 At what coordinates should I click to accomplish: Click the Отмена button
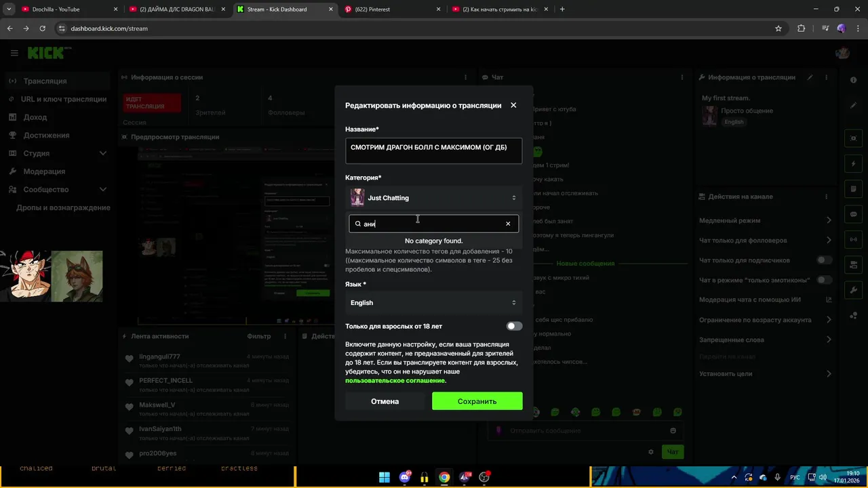click(385, 401)
